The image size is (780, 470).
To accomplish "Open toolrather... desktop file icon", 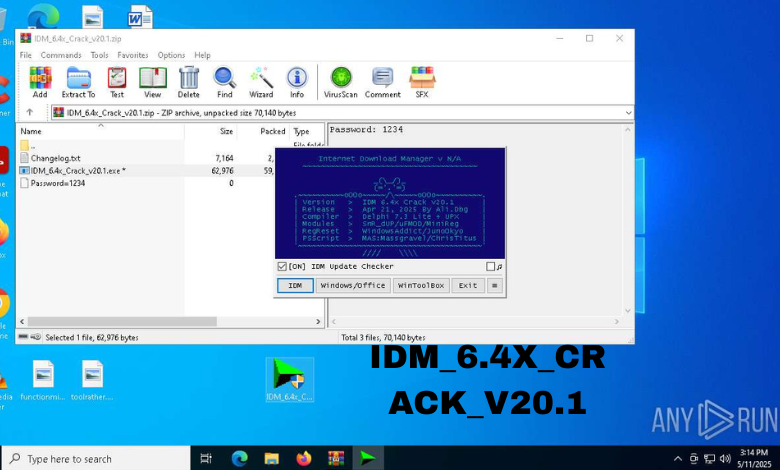I will click(x=92, y=380).
